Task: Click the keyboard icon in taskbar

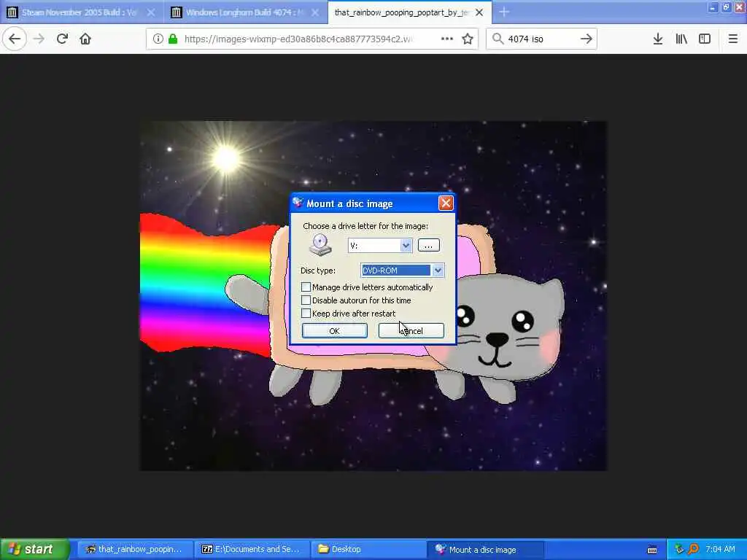Action: coord(652,550)
